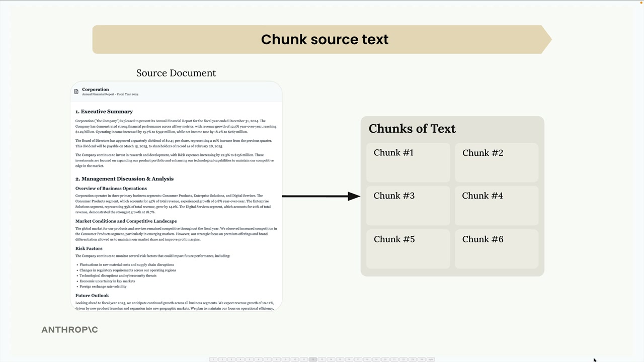Click the 'Risk Factors' subheading
The image size is (644, 362).
(89, 248)
